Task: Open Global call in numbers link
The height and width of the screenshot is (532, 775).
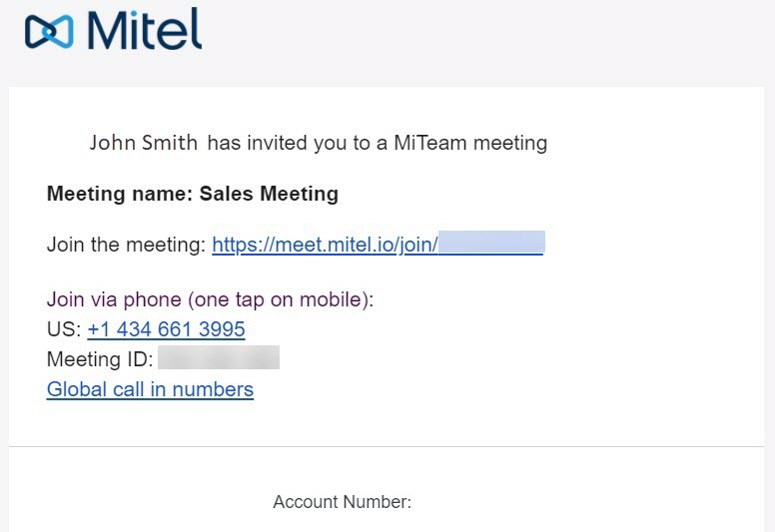Action: [x=150, y=389]
